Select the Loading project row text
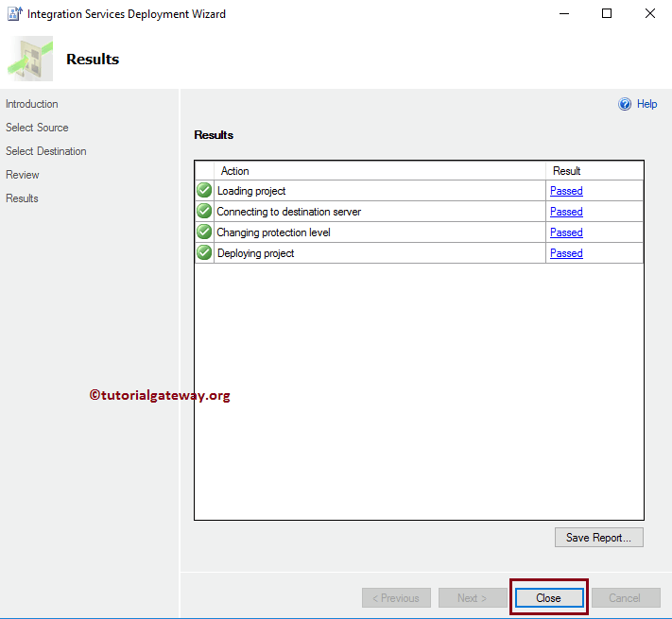The height and width of the screenshot is (619, 672). coord(251,191)
